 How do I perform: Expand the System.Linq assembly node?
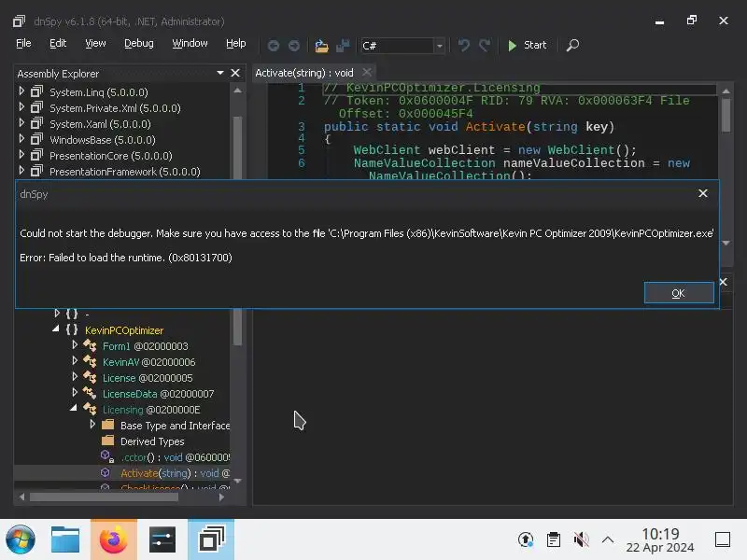point(21,91)
